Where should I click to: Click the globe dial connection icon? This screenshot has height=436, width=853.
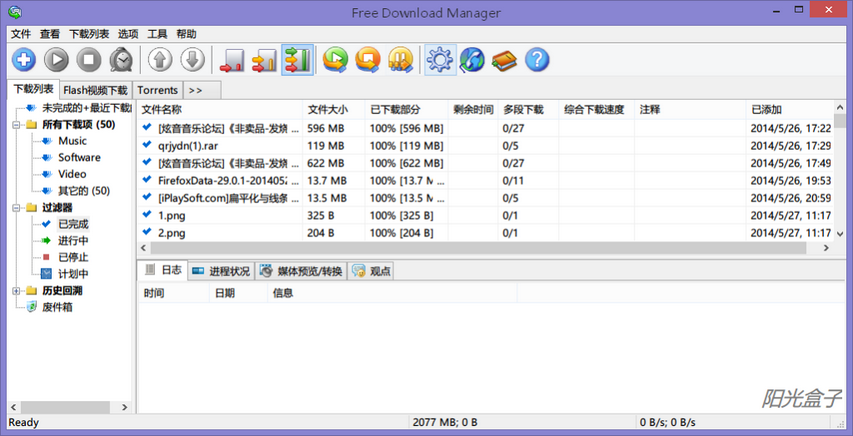472,60
